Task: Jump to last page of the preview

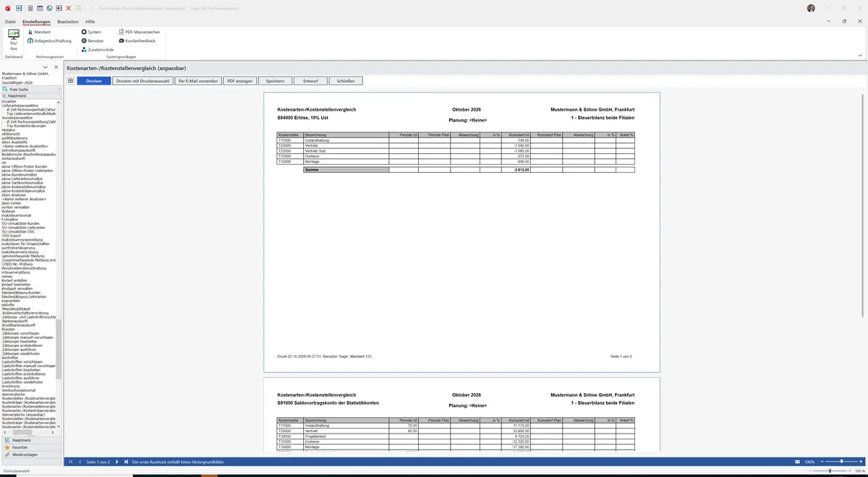Action: pyautogui.click(x=125, y=461)
